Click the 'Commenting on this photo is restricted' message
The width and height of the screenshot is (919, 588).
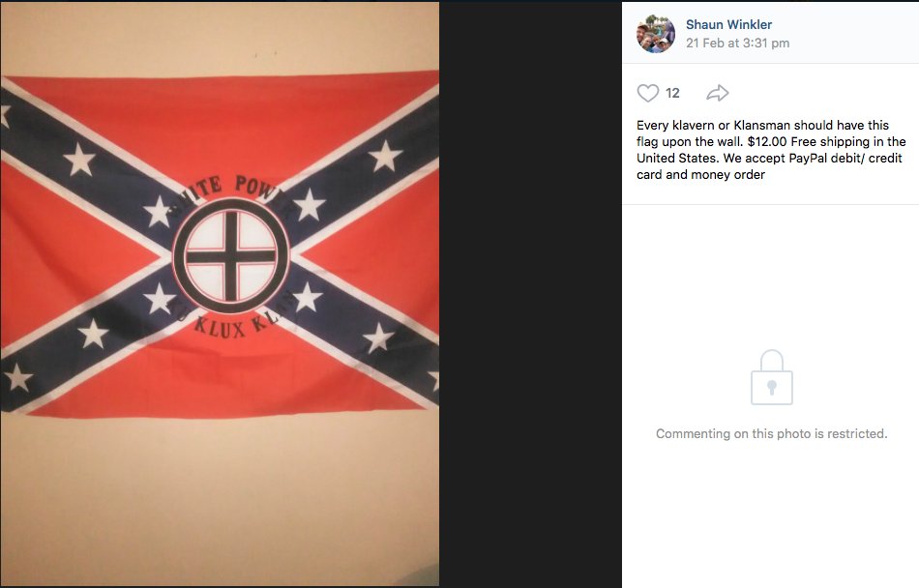pos(771,434)
